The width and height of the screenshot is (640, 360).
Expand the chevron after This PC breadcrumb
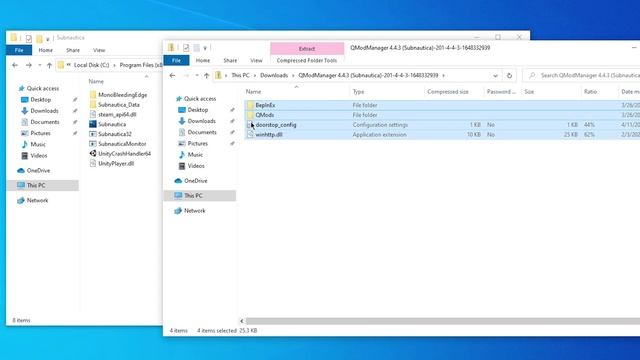pos(254,76)
